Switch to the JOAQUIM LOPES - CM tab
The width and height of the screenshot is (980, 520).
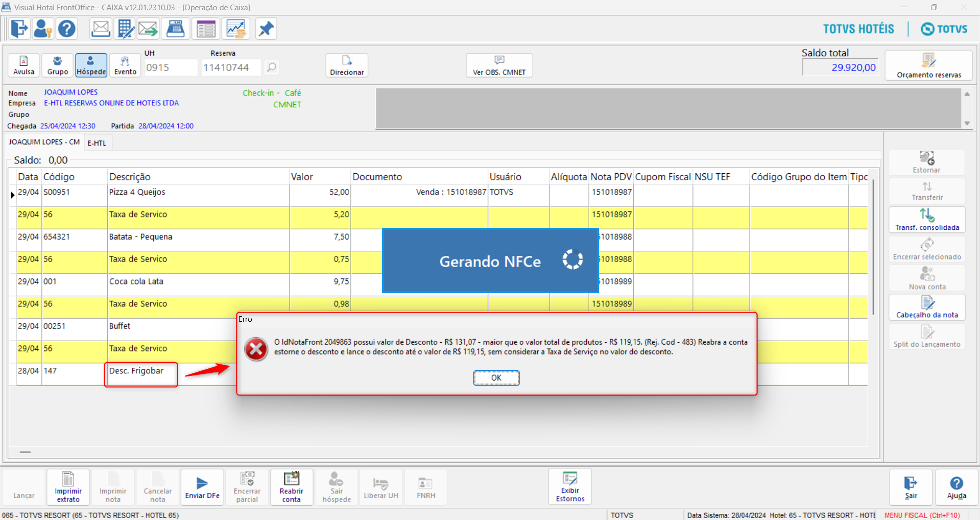pos(44,142)
